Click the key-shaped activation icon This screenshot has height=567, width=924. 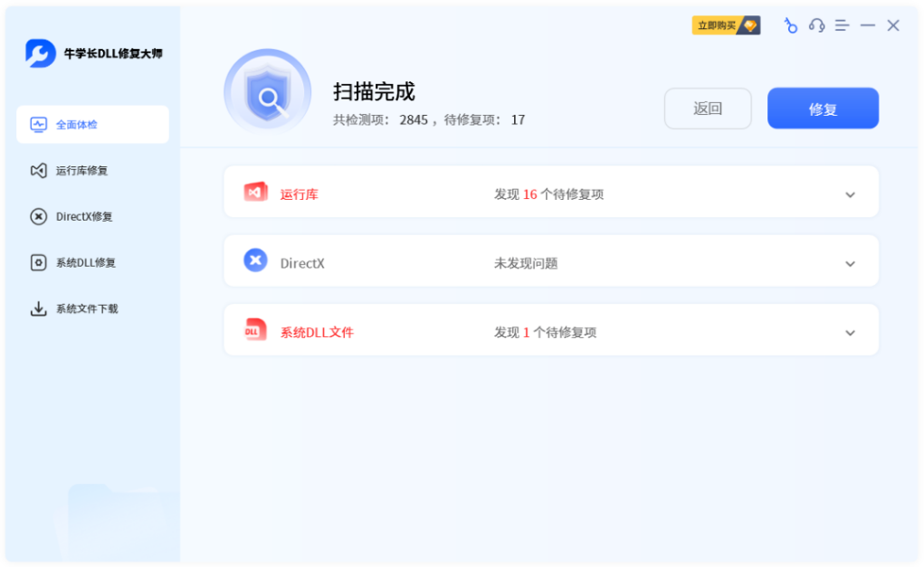[788, 25]
